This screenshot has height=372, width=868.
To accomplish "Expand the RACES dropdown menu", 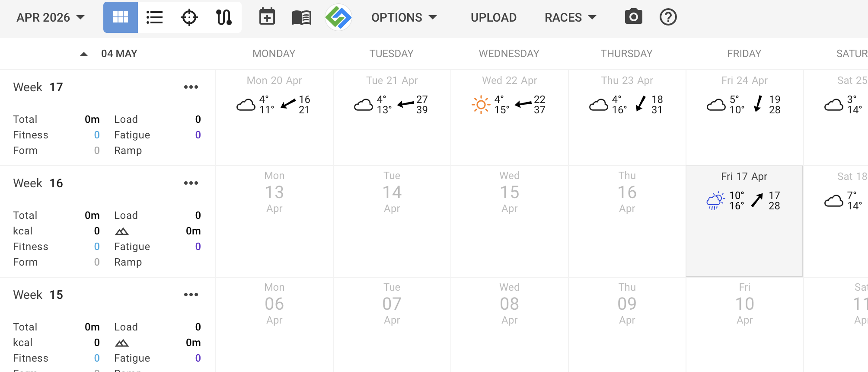I will coord(570,17).
